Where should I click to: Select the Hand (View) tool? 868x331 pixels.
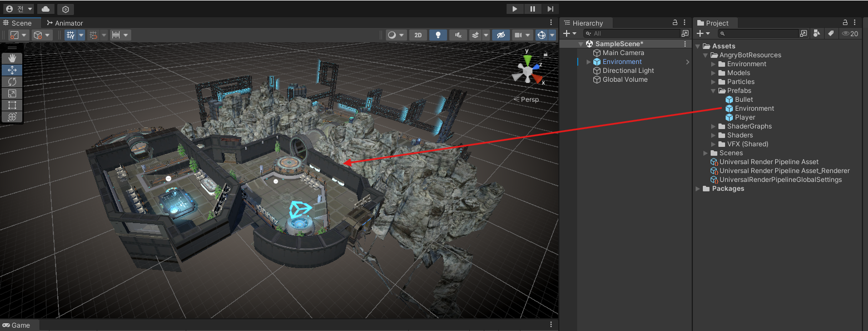[12, 58]
